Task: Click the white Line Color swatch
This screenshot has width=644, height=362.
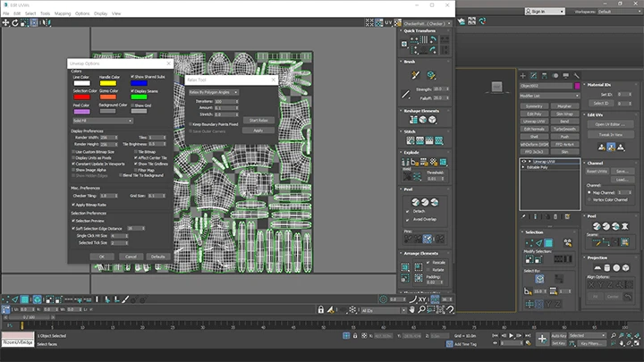Action: 81,83
